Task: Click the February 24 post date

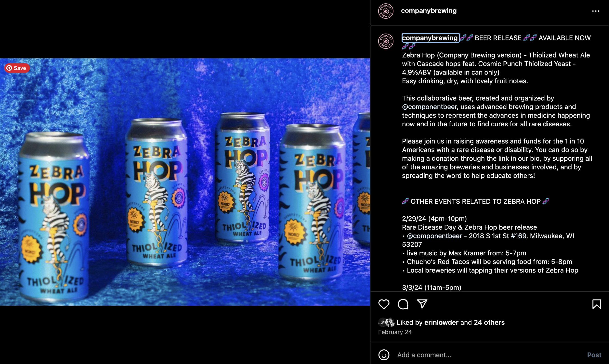Action: (395, 332)
